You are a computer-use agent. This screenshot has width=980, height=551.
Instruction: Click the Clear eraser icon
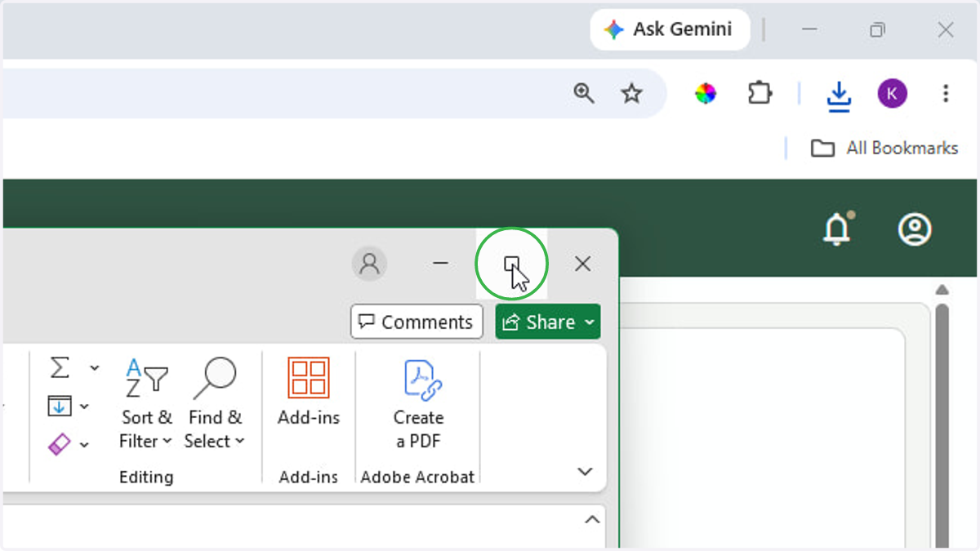pyautogui.click(x=60, y=444)
